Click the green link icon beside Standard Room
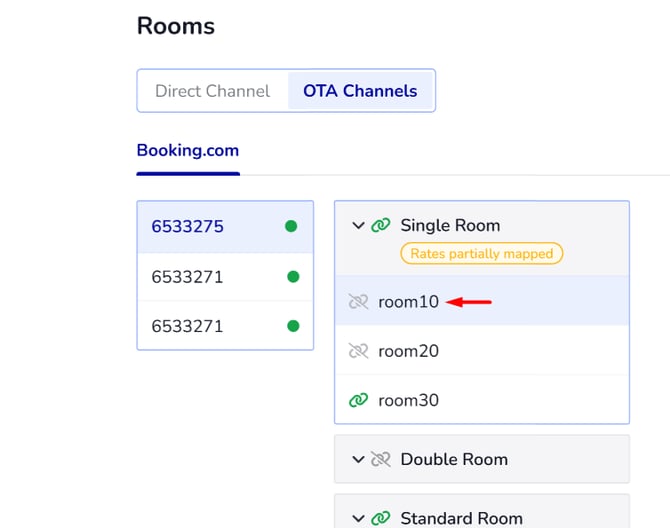Viewport: 670px width, 528px height. coord(380,518)
